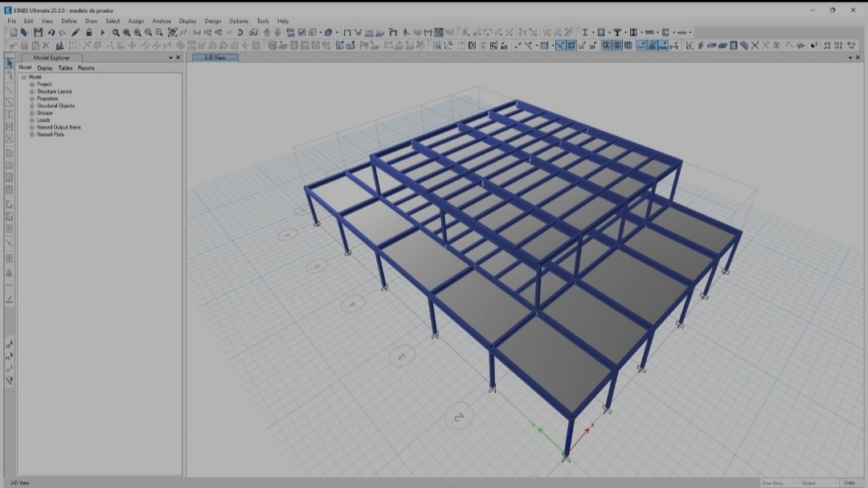Select the 3-D View window tab
Viewport: 868px width, 488px height.
pyautogui.click(x=215, y=58)
